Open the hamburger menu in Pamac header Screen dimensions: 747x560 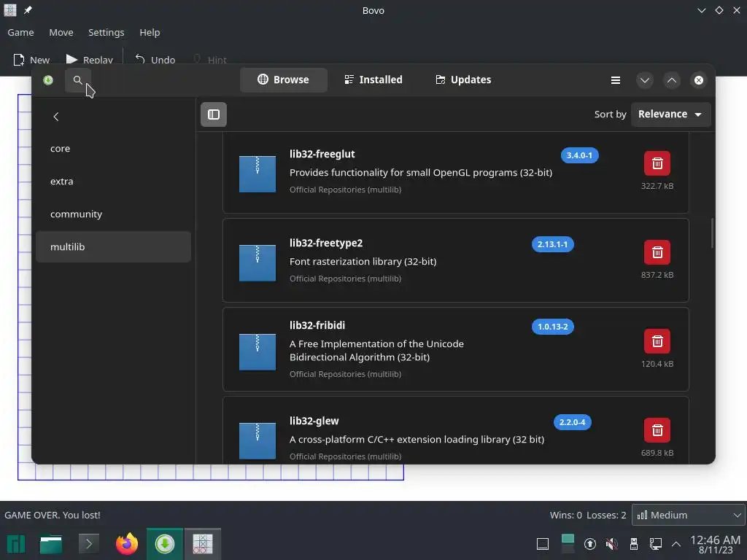tap(616, 80)
